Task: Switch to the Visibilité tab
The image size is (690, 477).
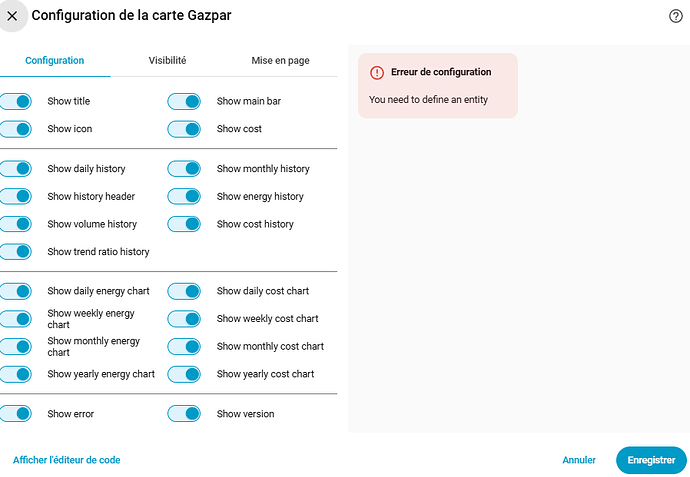Action: (x=167, y=60)
